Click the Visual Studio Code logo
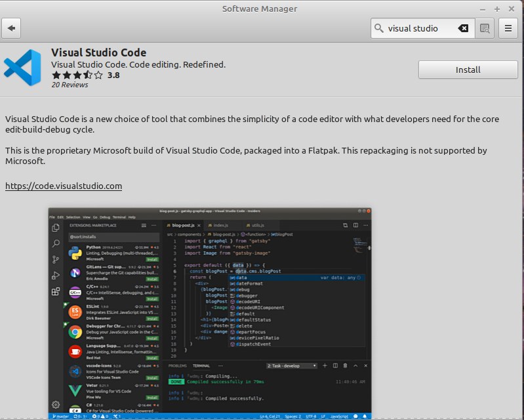 22,68
